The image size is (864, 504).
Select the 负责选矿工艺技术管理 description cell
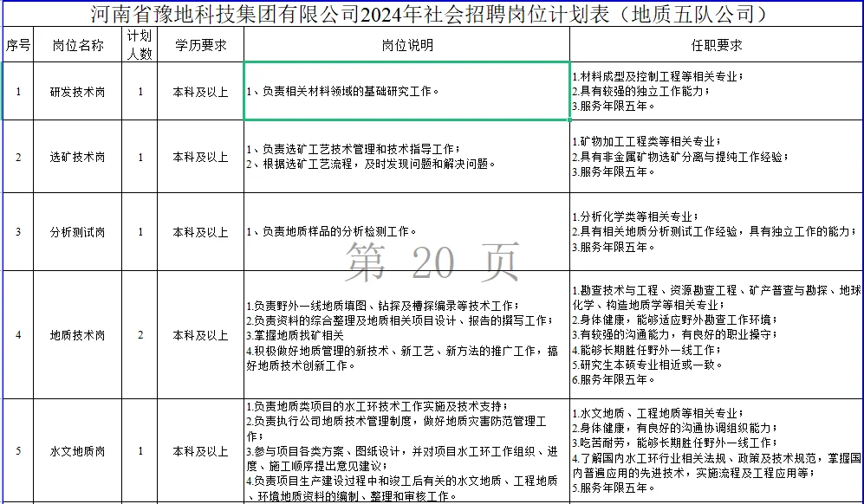(406, 157)
